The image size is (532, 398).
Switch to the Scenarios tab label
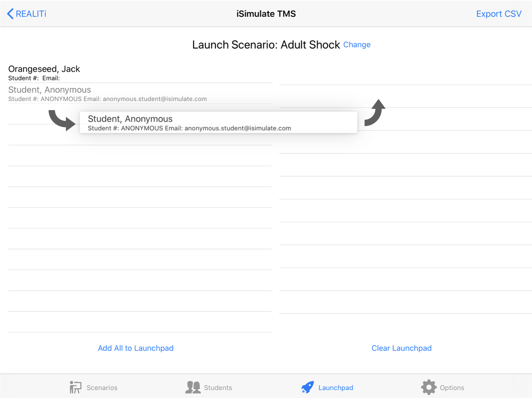click(x=102, y=388)
